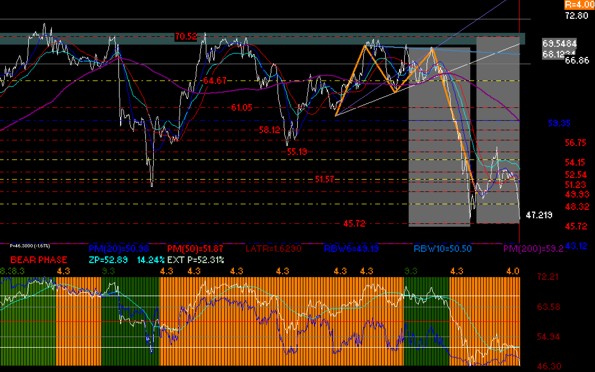This screenshot has width=595, height=372.
Task: Click the 72.21 lower panel axis value
Action: (x=548, y=277)
